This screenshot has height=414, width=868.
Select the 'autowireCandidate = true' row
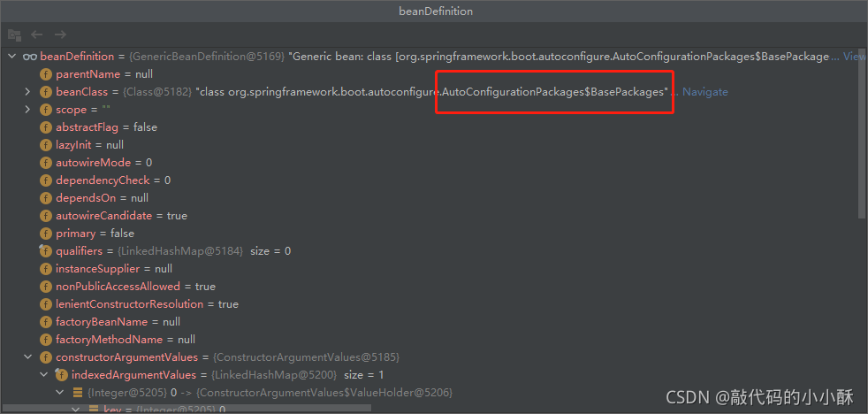click(x=121, y=216)
